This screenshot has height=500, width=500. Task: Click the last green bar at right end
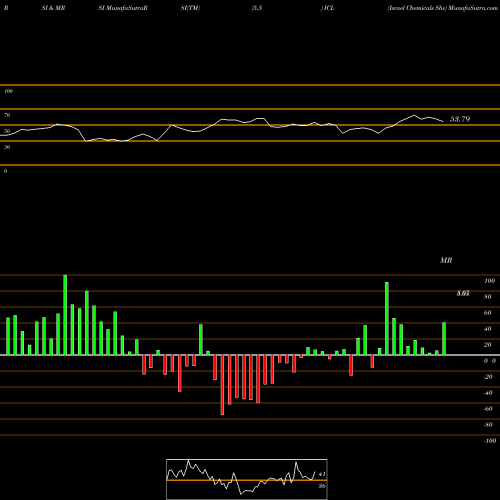click(444, 339)
